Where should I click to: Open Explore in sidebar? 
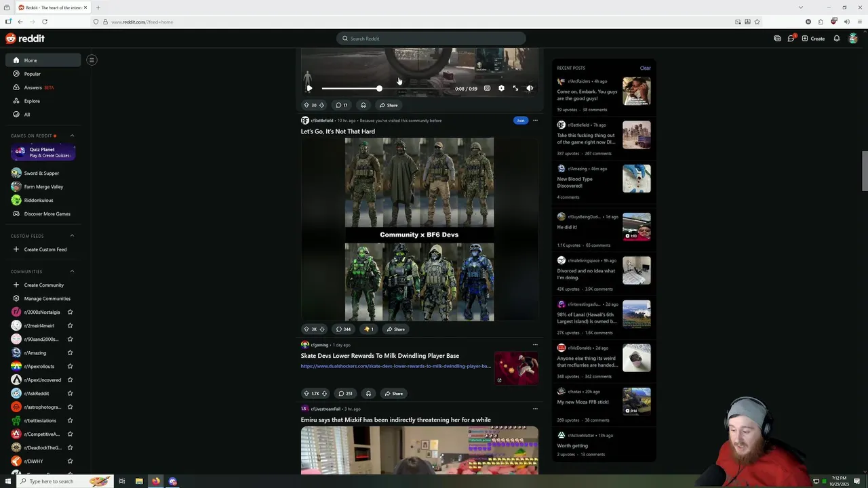(44, 101)
